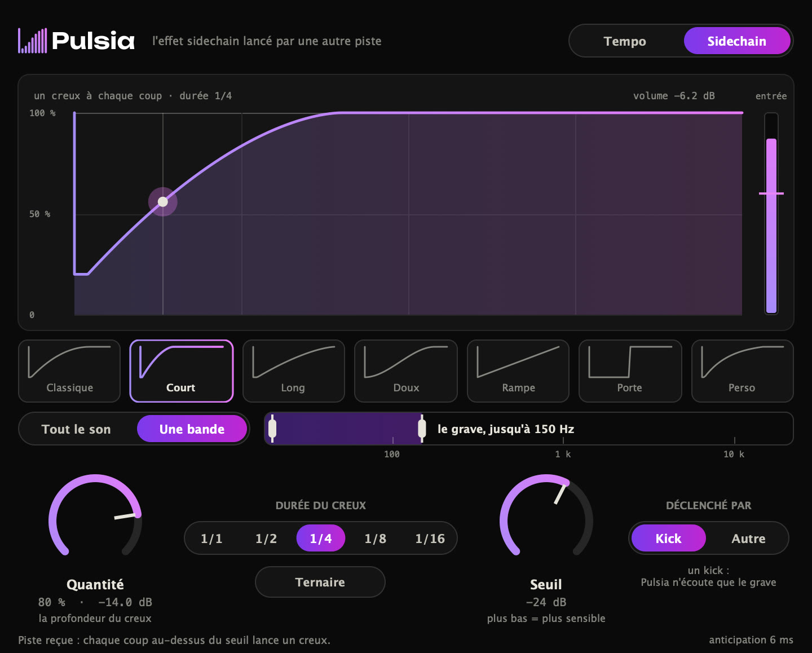Click the volume -6.2 dB readout
812x653 pixels.
[x=674, y=96]
